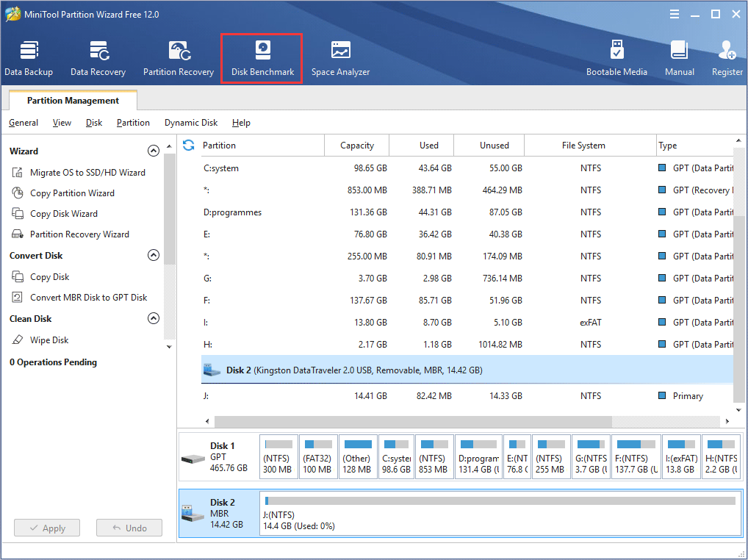The width and height of the screenshot is (748, 560).
Task: Open Space Analyzer
Action: click(x=341, y=59)
